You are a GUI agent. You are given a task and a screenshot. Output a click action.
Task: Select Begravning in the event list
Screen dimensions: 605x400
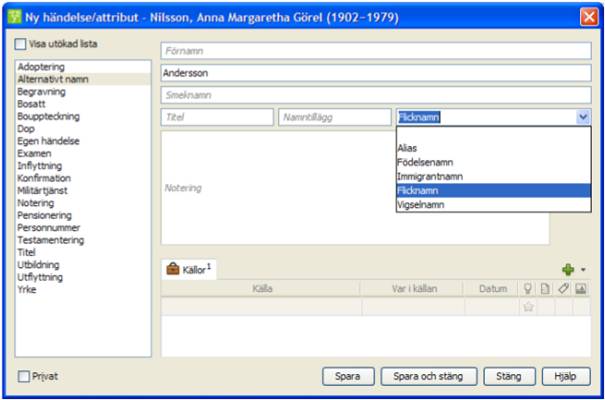coord(41,91)
